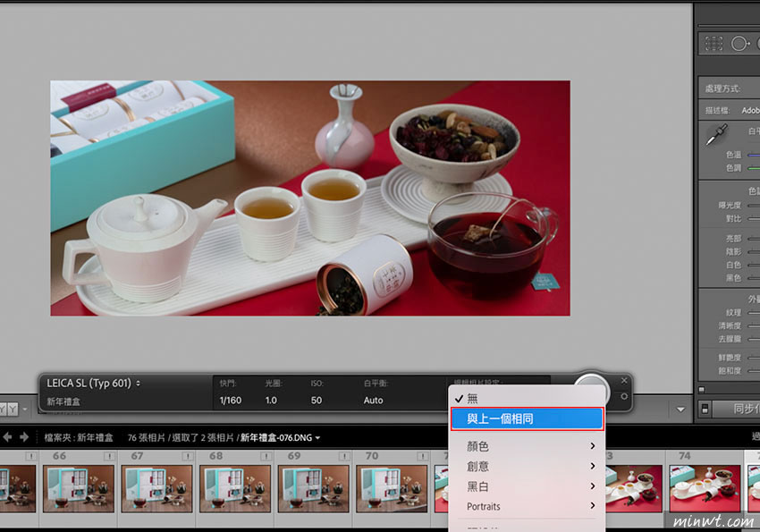Click the 去朦朧 dehaze label
This screenshot has width=760, height=532.
pyautogui.click(x=730, y=339)
